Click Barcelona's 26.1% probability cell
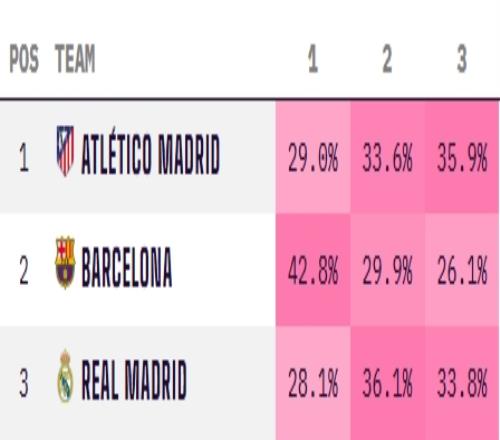500x440 pixels. (x=462, y=270)
